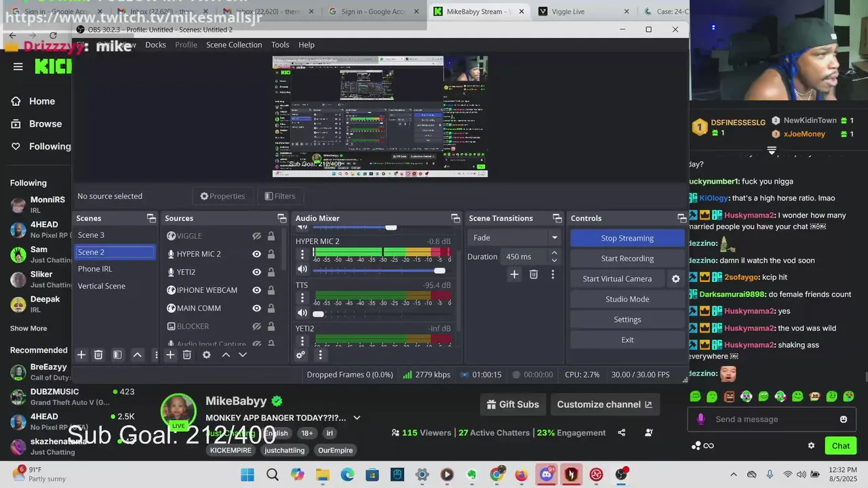This screenshot has width=868, height=488.
Task: Click the Gift Subs button
Action: (513, 405)
